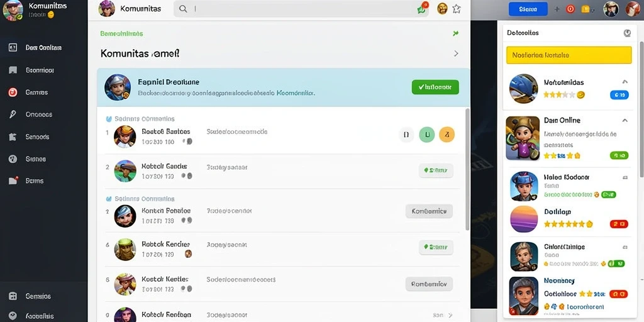Toggle the white circle button in first row
Image resolution: width=644 pixels, height=322 pixels.
[x=407, y=135]
